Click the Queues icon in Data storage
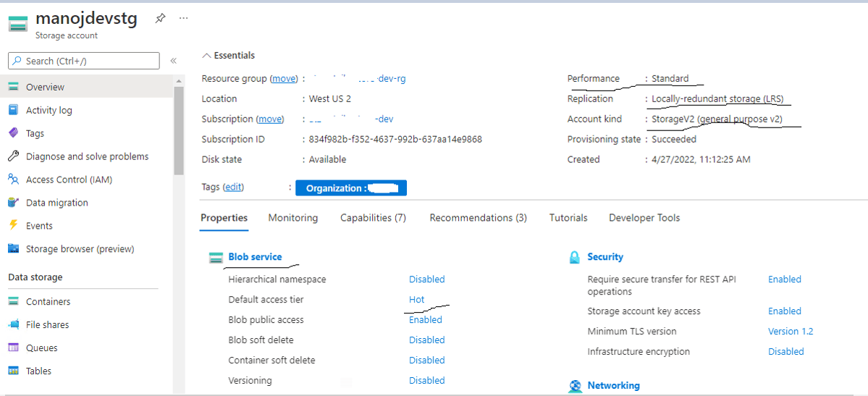Screen dimensions: 868x396 click(x=13, y=348)
